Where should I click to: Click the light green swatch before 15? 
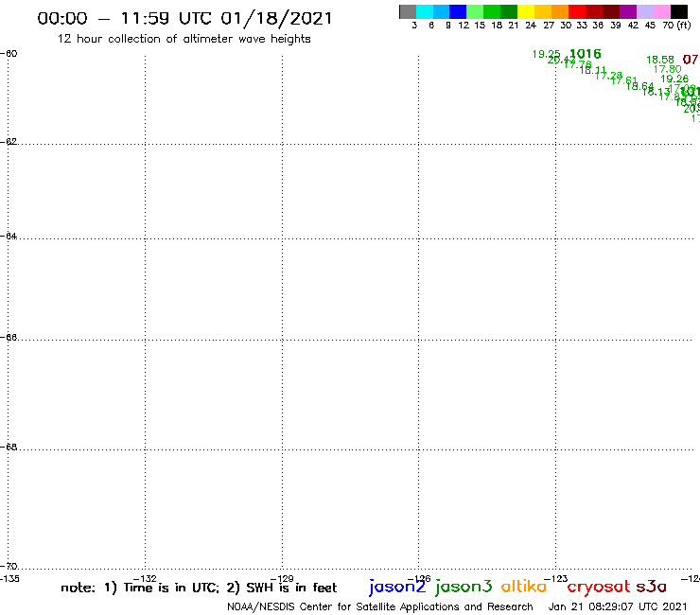coord(475,11)
